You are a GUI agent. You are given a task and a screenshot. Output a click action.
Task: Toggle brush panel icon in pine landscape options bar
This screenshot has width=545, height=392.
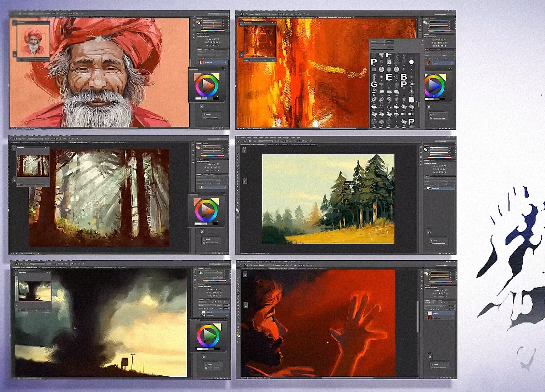250,141
